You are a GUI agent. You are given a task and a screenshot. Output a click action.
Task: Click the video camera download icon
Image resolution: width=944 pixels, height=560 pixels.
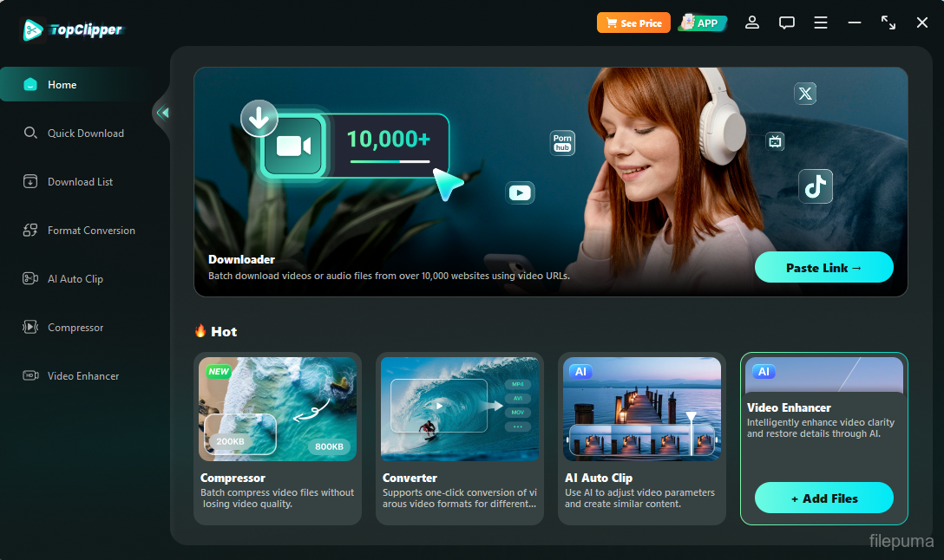(293, 146)
